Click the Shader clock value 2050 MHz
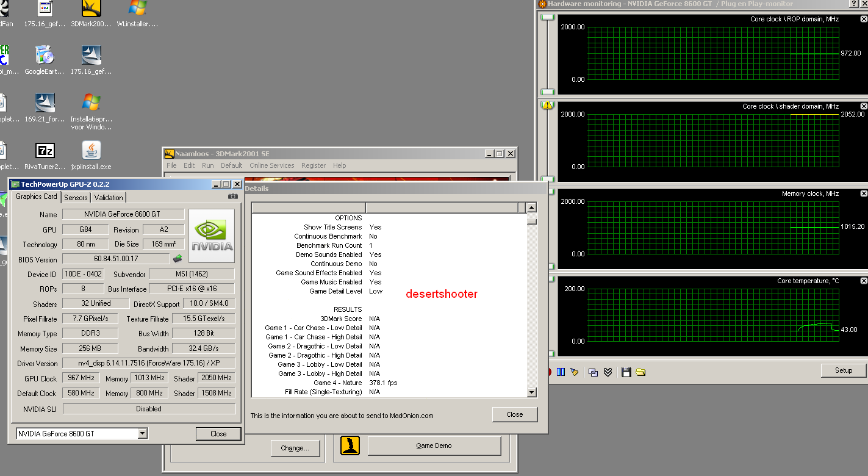The image size is (868, 476). click(x=217, y=378)
